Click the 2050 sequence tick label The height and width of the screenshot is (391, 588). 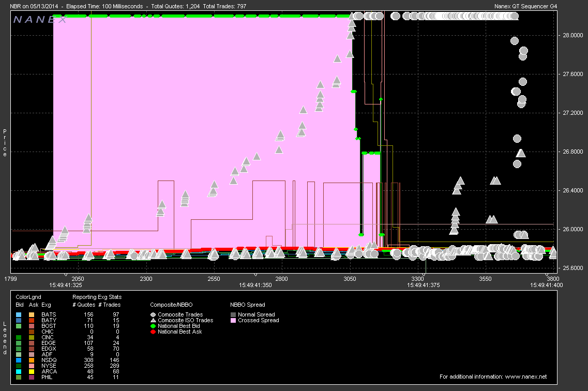[78, 279]
